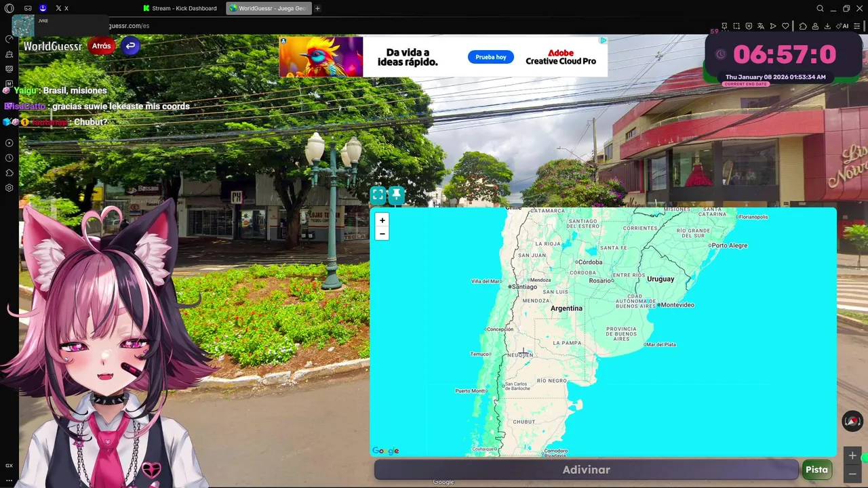Click the Adivinar guess button
This screenshot has width=868, height=488.
[x=587, y=470]
